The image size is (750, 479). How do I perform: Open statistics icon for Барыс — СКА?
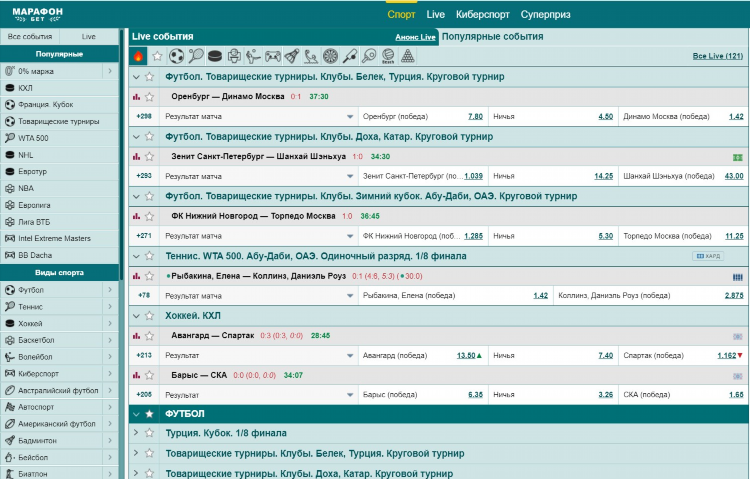[x=136, y=375]
